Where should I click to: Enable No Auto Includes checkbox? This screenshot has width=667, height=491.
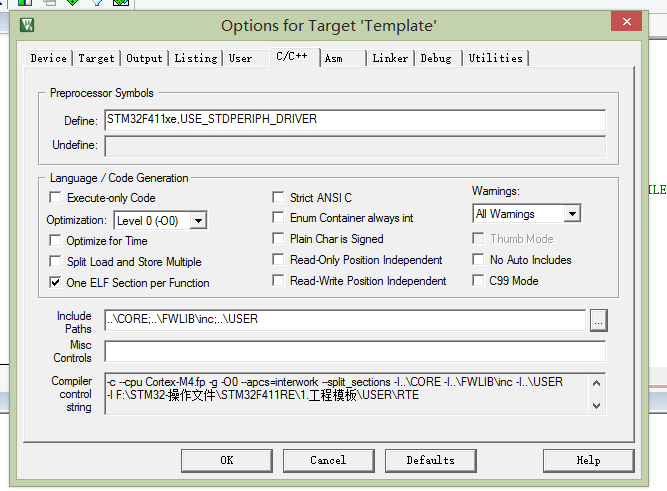478,259
